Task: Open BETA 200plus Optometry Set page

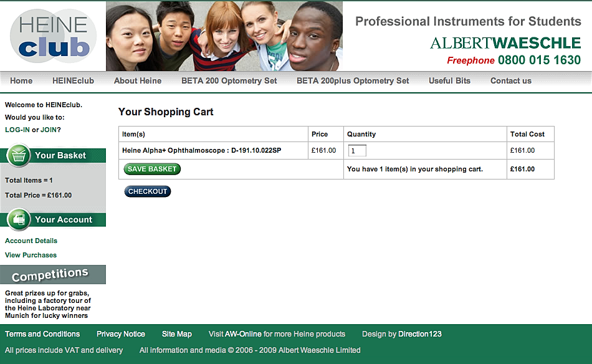Action: (x=353, y=81)
